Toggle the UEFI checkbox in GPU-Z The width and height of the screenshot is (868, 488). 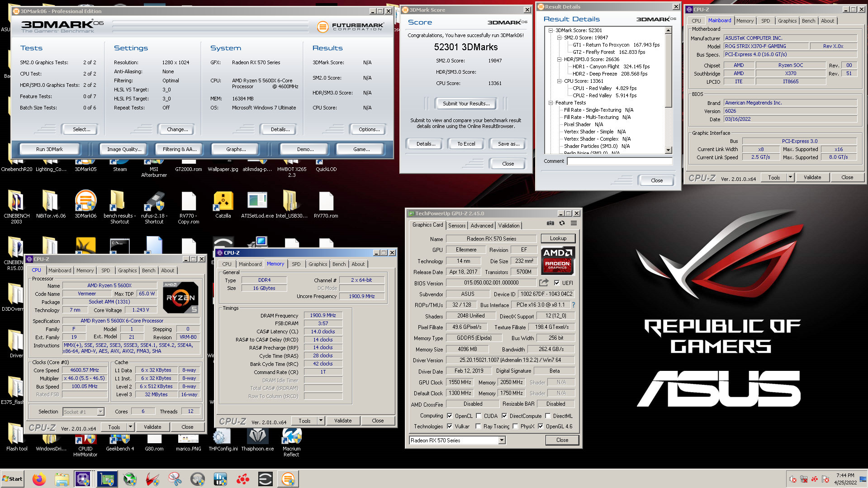tap(557, 283)
